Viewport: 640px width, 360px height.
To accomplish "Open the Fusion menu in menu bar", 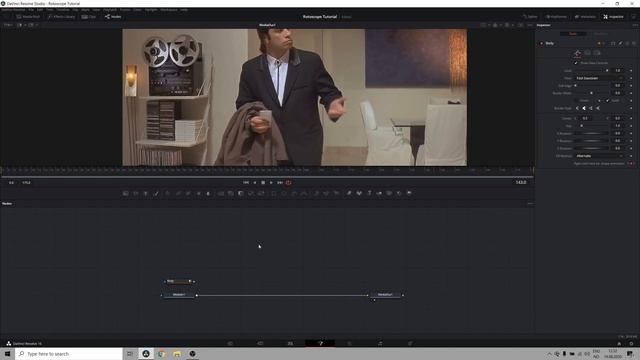I will coord(125,9).
